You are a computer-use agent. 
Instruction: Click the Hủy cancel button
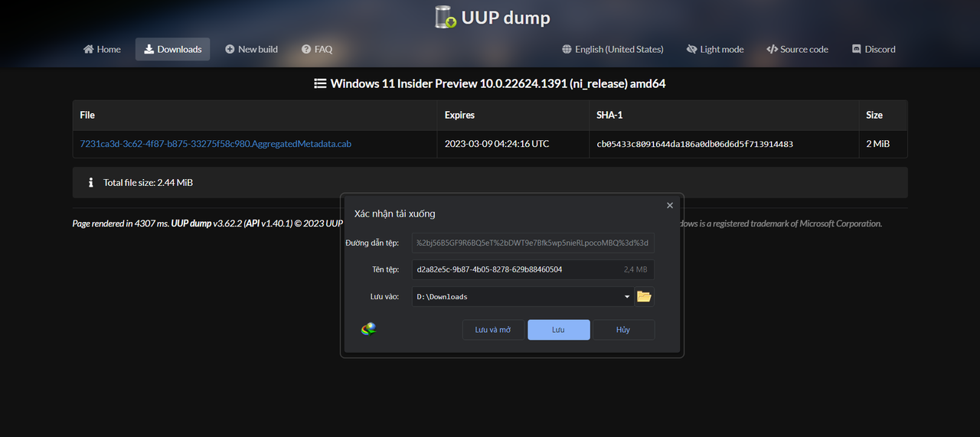pos(623,330)
